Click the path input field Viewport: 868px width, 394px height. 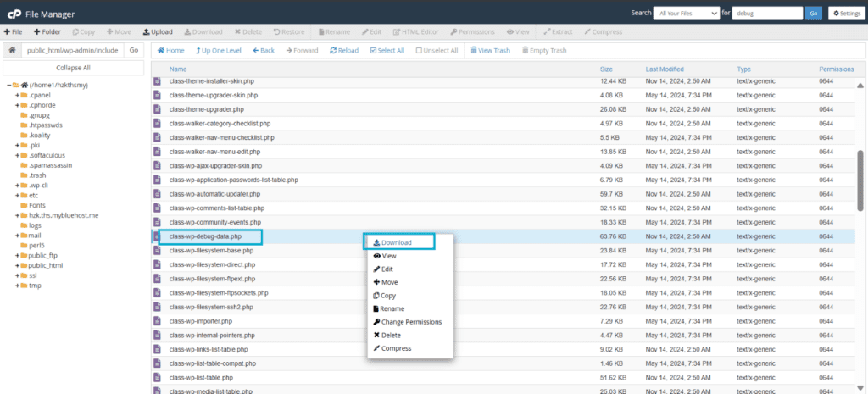[73, 50]
